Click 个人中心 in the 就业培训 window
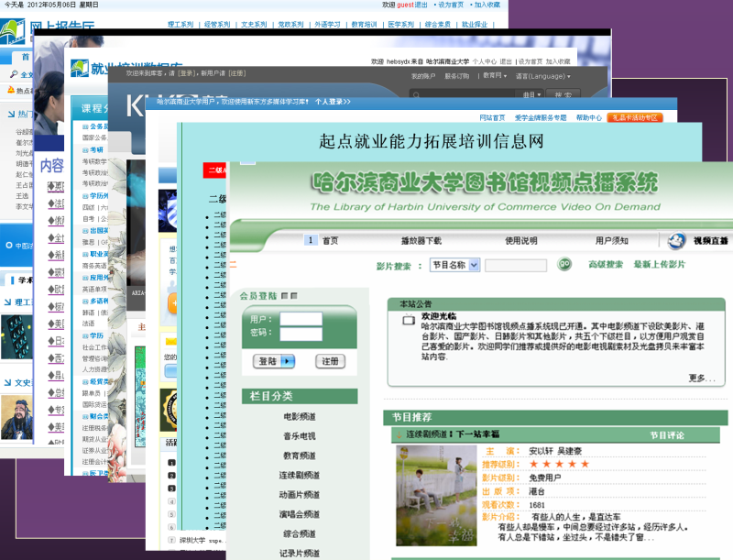Viewport: 733px width, 560px height. (485, 61)
